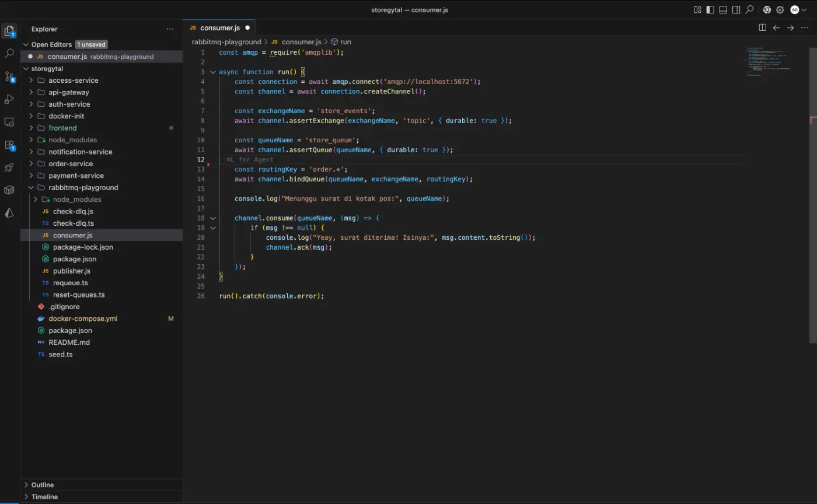817x504 pixels.
Task: Open search magnifier in title bar
Action: click(750, 10)
